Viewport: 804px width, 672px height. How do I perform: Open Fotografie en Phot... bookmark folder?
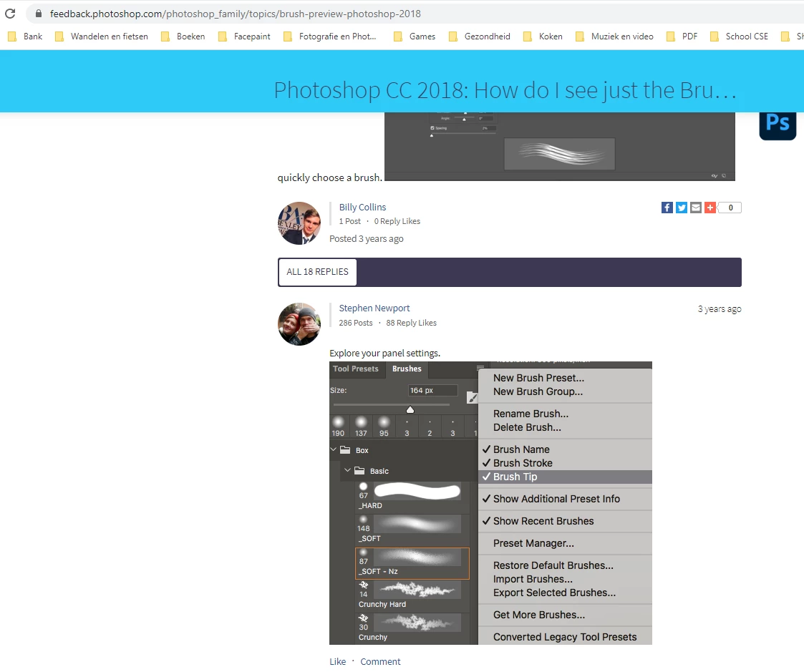(331, 36)
